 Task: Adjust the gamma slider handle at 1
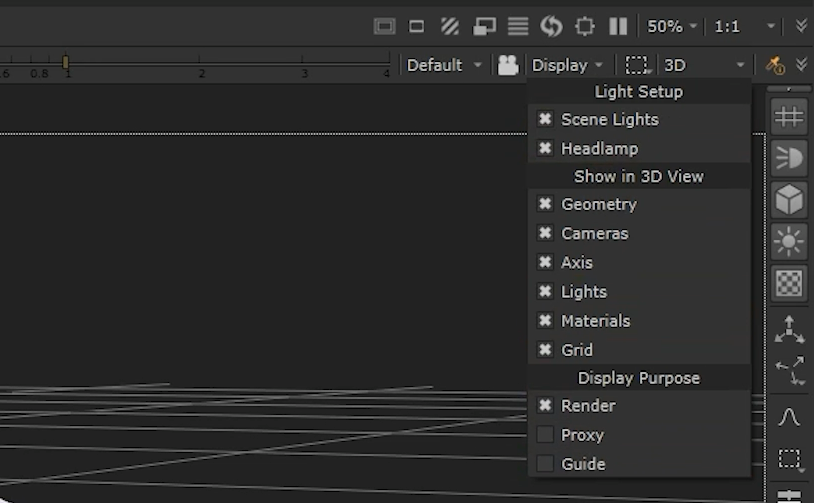click(65, 62)
